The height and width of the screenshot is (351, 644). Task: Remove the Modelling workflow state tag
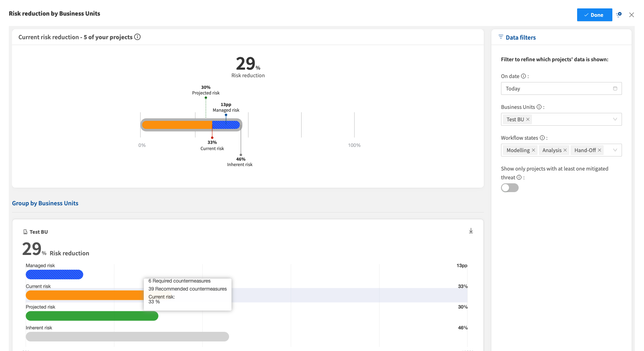533,150
